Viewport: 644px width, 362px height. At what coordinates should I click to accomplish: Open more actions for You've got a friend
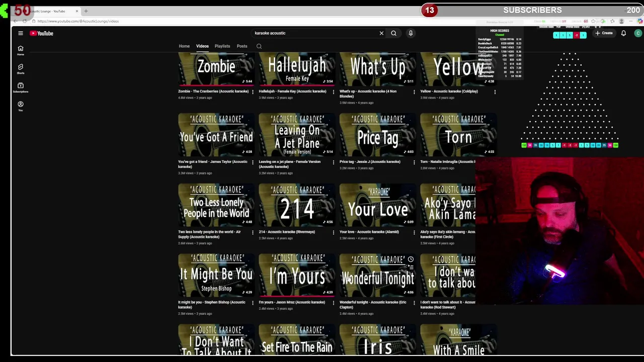tap(253, 162)
